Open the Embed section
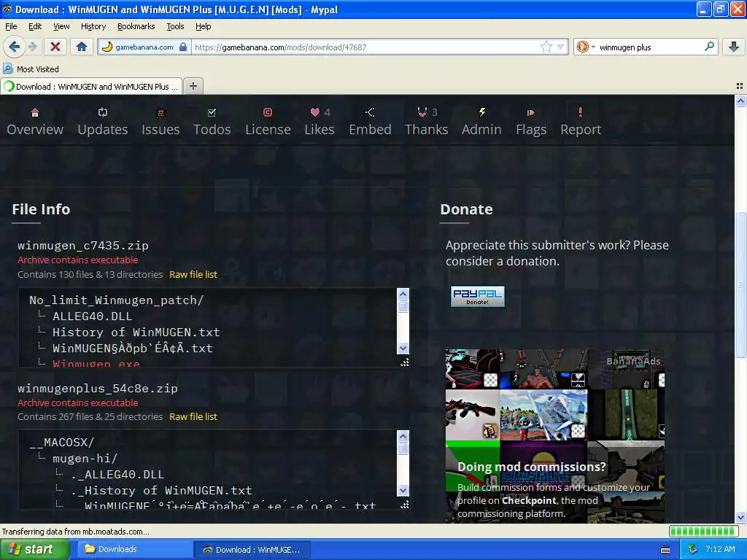The height and width of the screenshot is (560, 747). (370, 122)
